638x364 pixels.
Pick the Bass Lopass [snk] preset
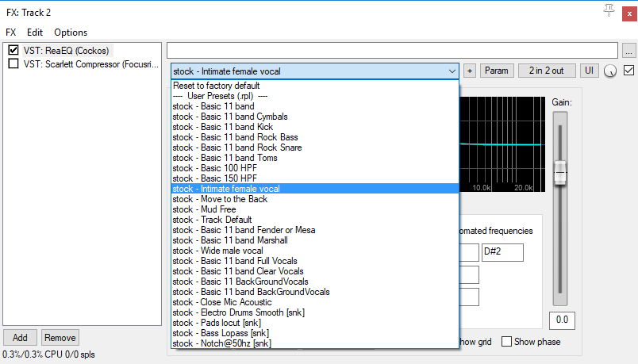tap(315, 333)
